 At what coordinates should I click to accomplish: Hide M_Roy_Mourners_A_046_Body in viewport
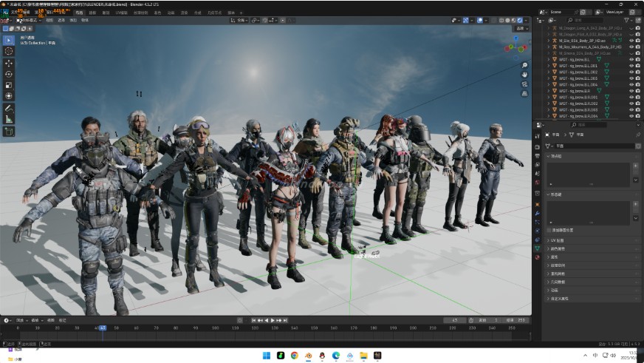coord(631,47)
